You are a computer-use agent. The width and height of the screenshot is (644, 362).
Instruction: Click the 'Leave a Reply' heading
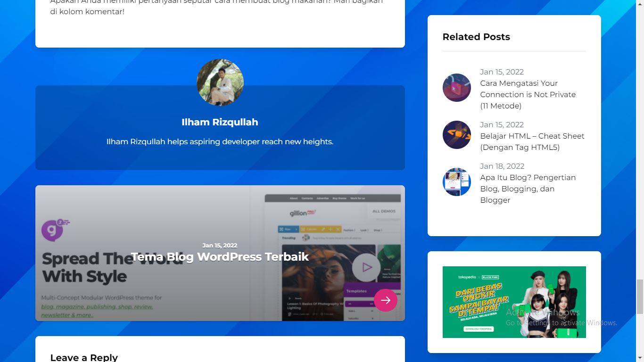point(84,357)
